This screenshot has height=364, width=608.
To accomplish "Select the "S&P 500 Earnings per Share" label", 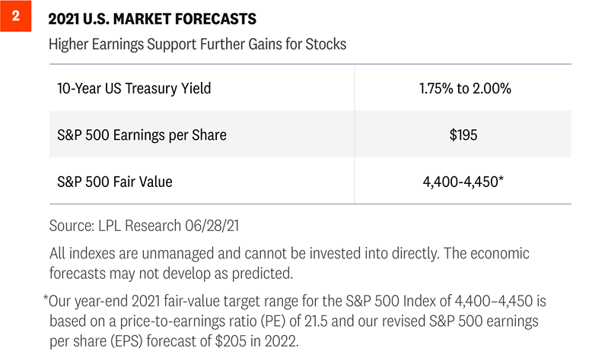I will pyautogui.click(x=142, y=135).
